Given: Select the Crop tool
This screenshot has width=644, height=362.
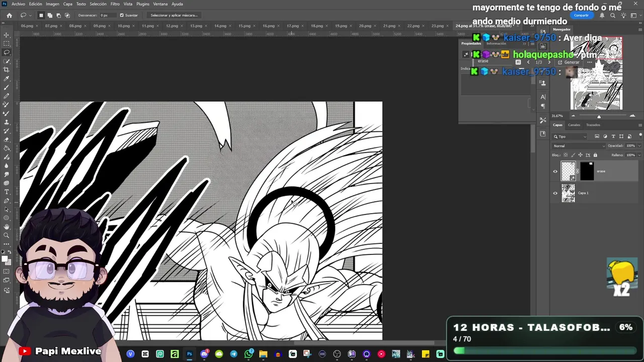Looking at the screenshot, I should 7,69.
